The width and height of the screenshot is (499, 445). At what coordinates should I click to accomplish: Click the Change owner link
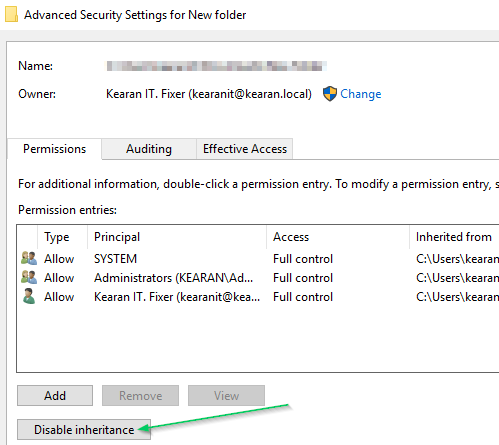coord(360,94)
